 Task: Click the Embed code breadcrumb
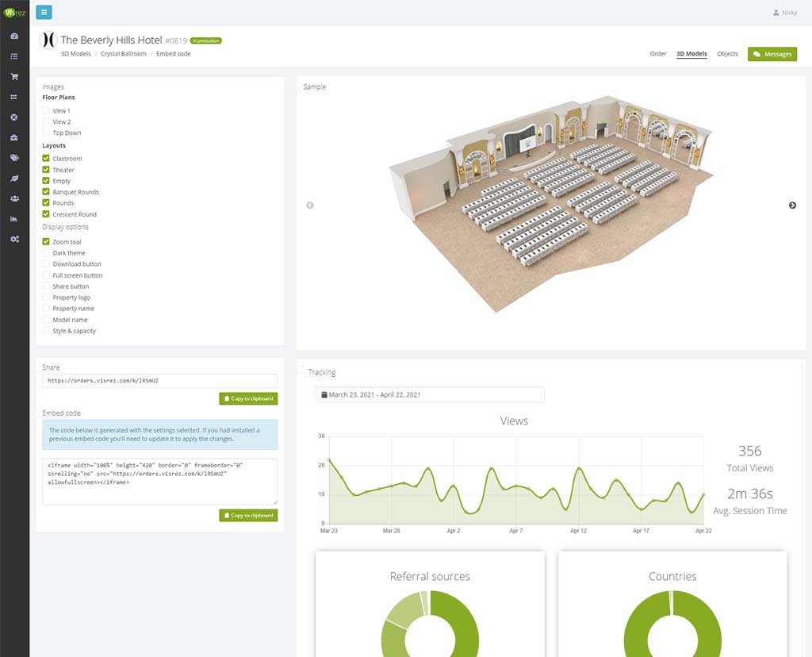click(x=174, y=54)
